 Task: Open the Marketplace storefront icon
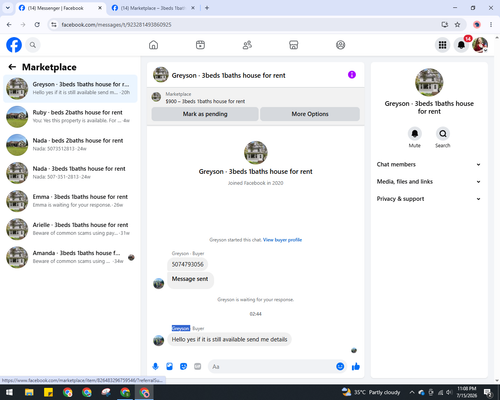pos(294,45)
